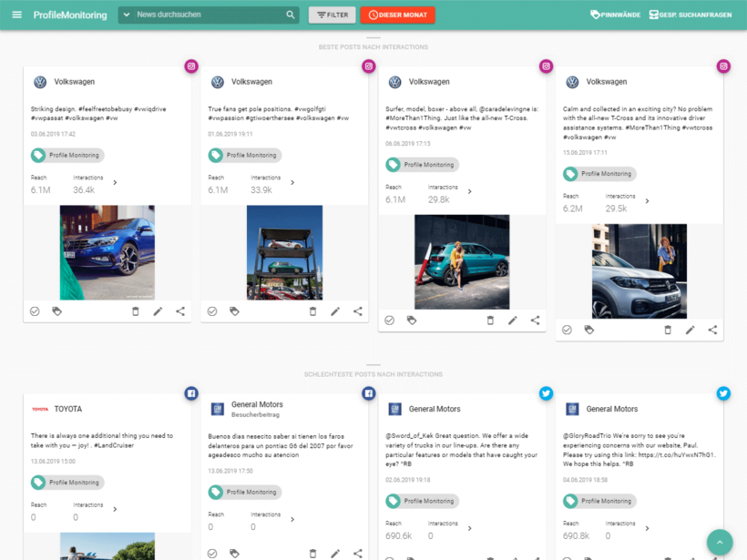Click Profile Monitoring tag on TOYOTA post
This screenshot has width=747, height=560.
(x=67, y=483)
